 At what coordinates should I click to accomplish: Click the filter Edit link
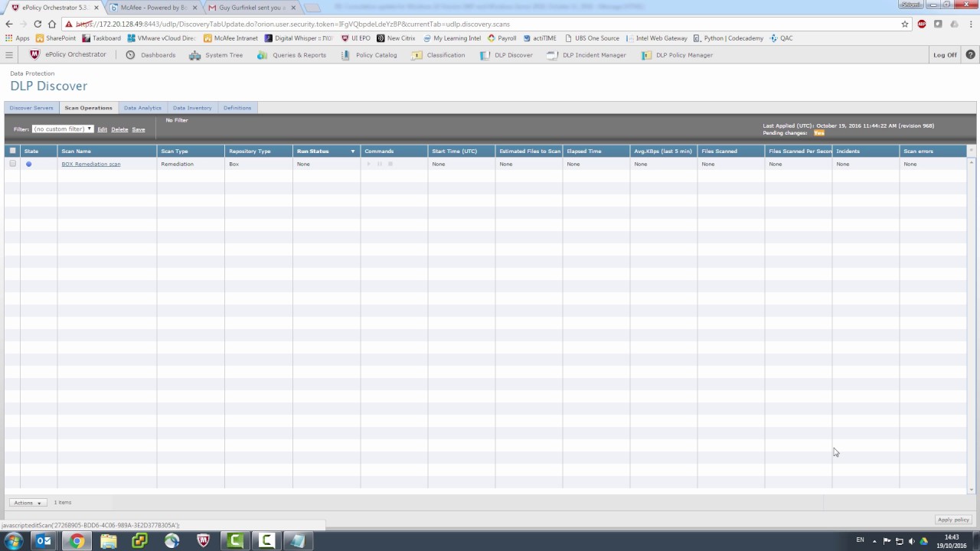coord(102,129)
